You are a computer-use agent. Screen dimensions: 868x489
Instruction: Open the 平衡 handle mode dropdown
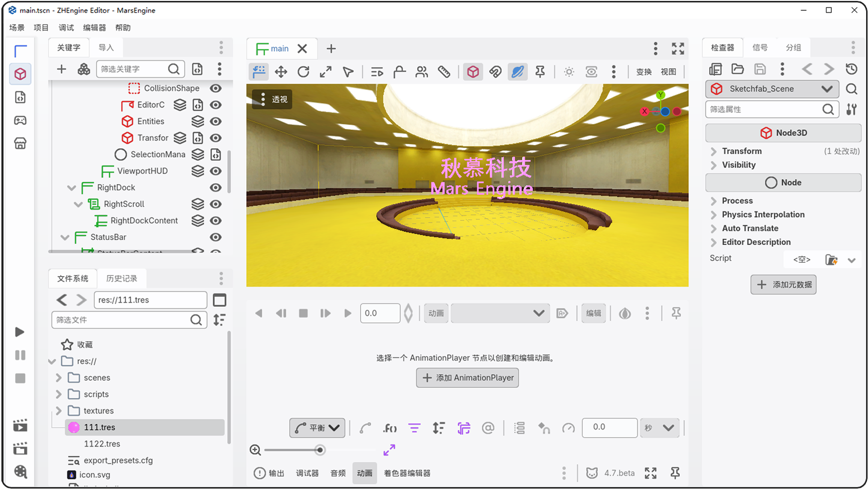coord(317,428)
